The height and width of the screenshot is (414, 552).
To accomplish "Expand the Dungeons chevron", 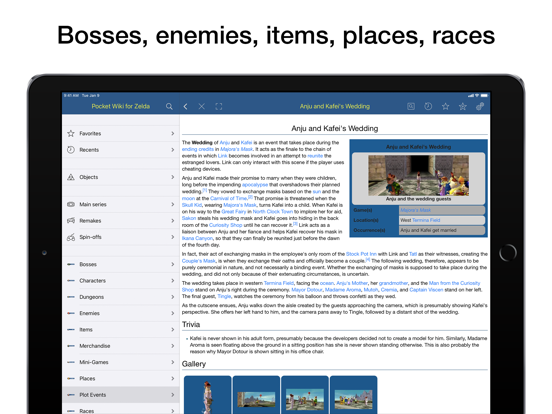I will pos(172,297).
